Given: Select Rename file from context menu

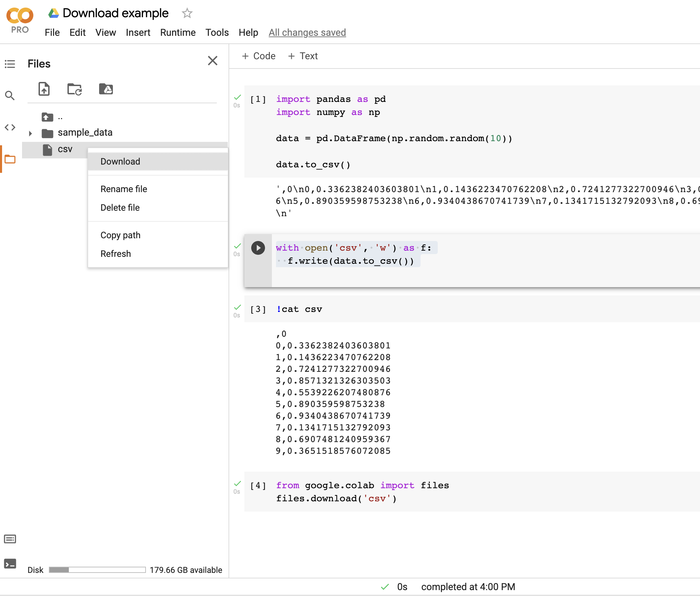Looking at the screenshot, I should click(123, 188).
